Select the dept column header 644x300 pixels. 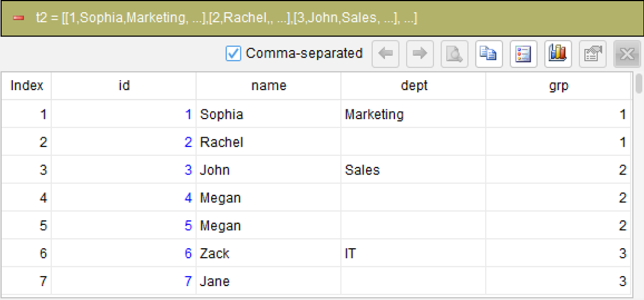coord(413,86)
